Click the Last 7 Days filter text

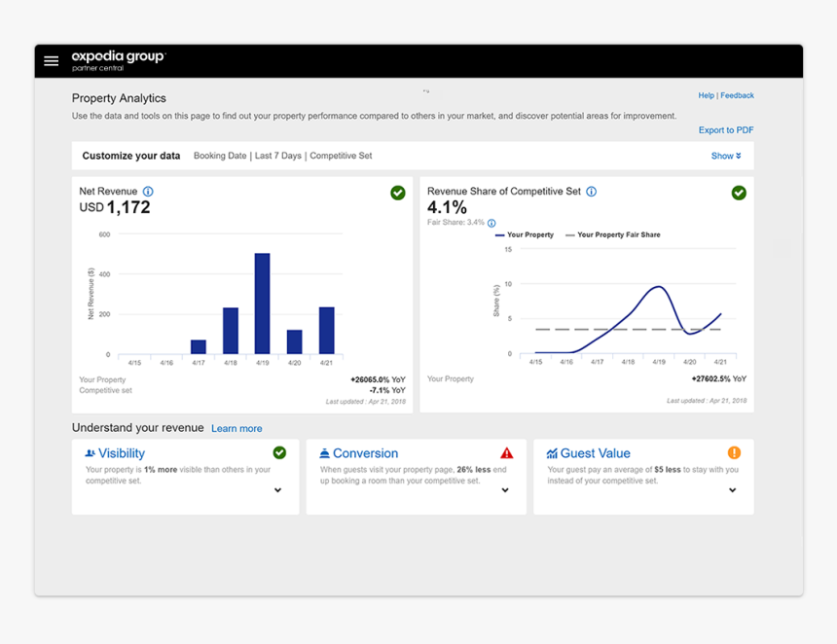[x=278, y=156]
